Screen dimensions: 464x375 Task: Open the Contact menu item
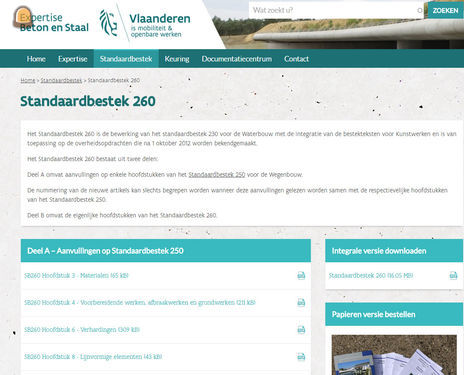tap(296, 59)
